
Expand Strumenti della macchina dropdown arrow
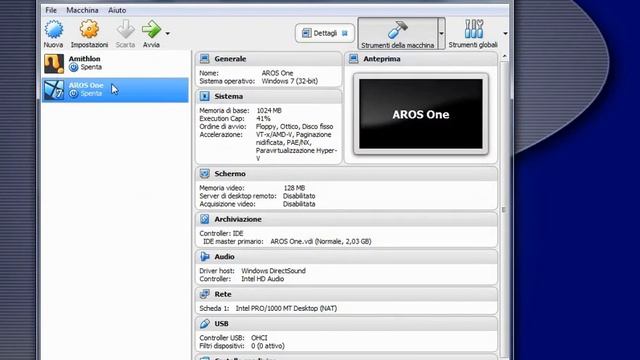(x=441, y=33)
